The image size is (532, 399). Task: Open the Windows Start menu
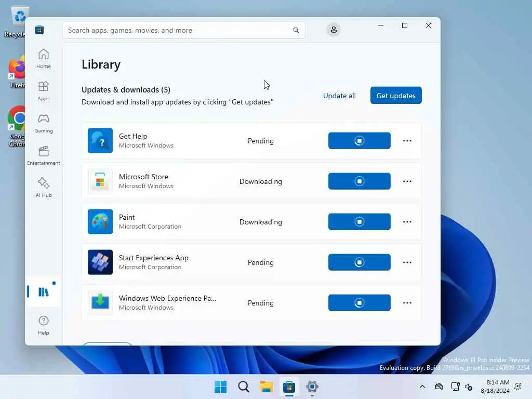220,387
